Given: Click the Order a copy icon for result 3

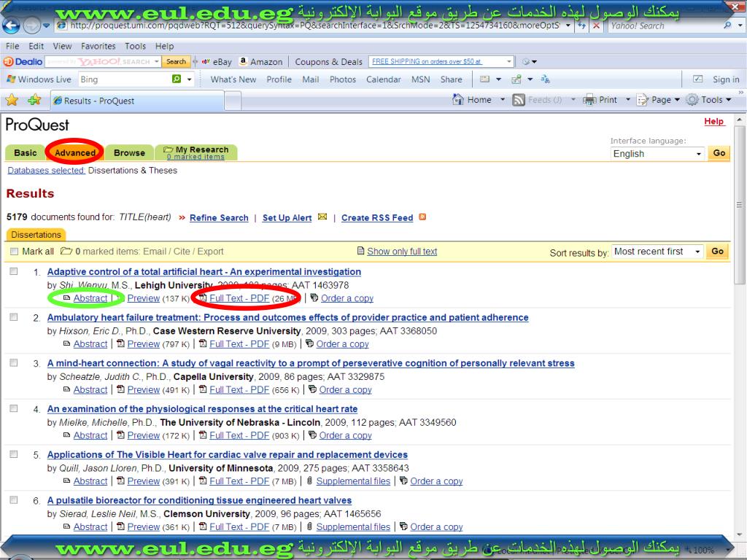Looking at the screenshot, I should pos(312,389).
